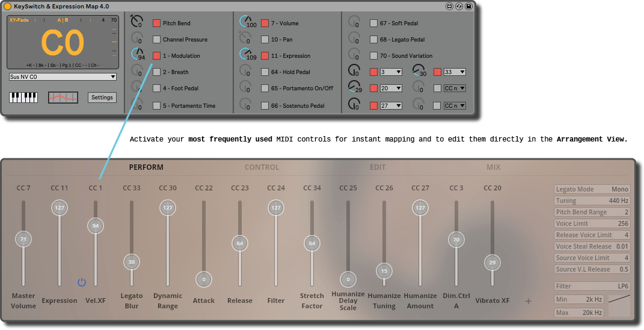Enable the Channel Pressure checkbox

click(156, 40)
